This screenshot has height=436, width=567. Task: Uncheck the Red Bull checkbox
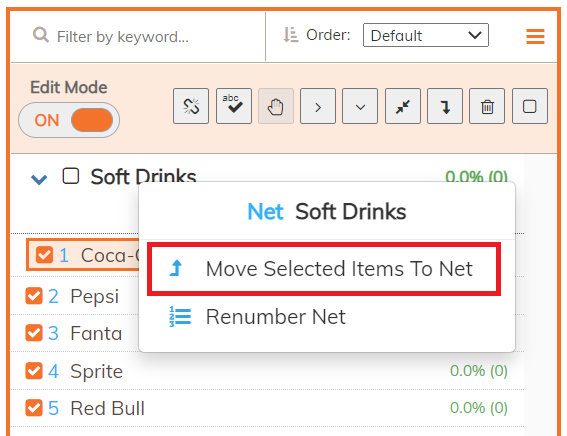34,408
